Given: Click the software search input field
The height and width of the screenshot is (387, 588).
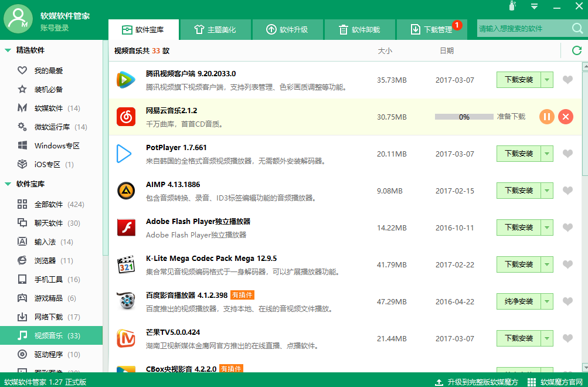Looking at the screenshot, I should (x=523, y=28).
